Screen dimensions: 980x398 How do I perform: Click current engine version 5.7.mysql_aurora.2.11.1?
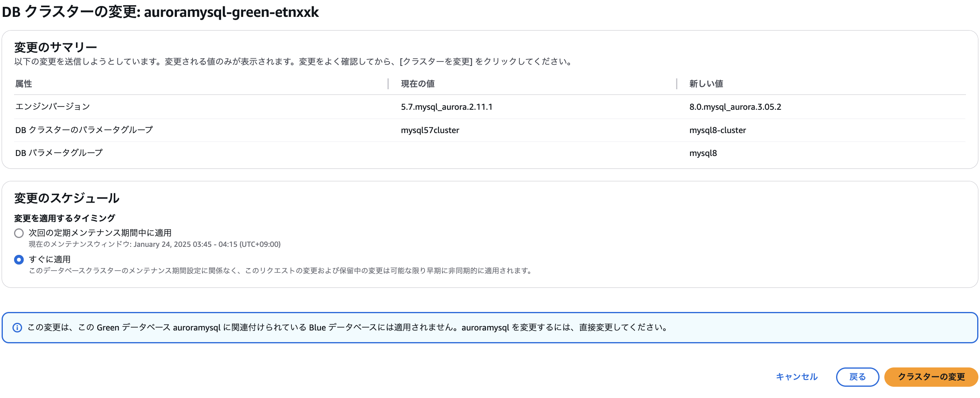(447, 107)
